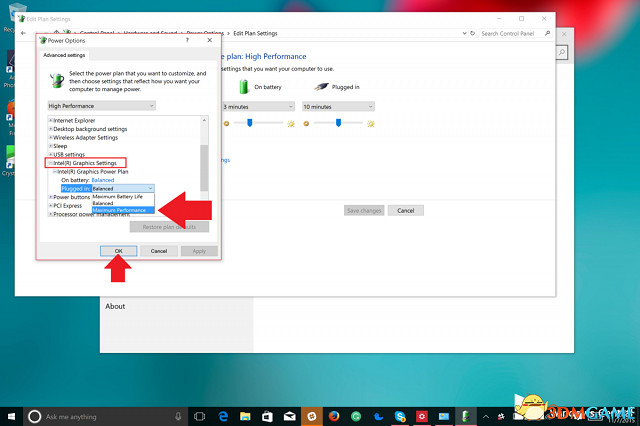Click the Windows Start button
Viewport: 640px width, 426px height.
coord(10,415)
